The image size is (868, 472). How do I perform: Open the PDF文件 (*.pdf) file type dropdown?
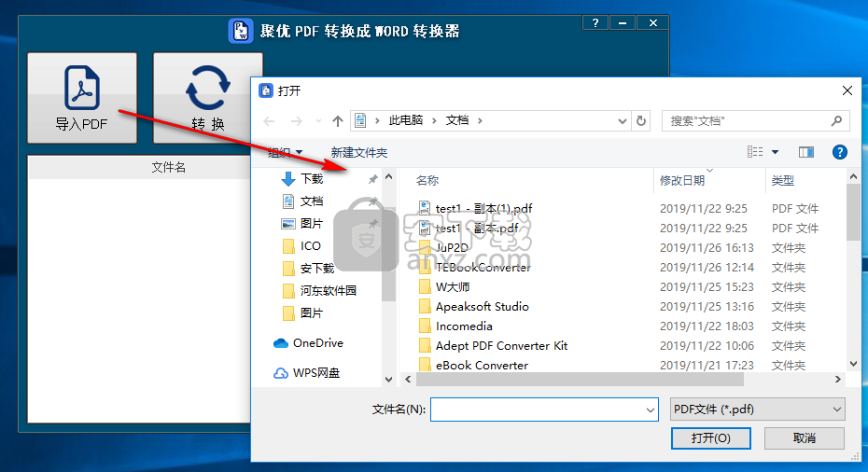point(757,410)
